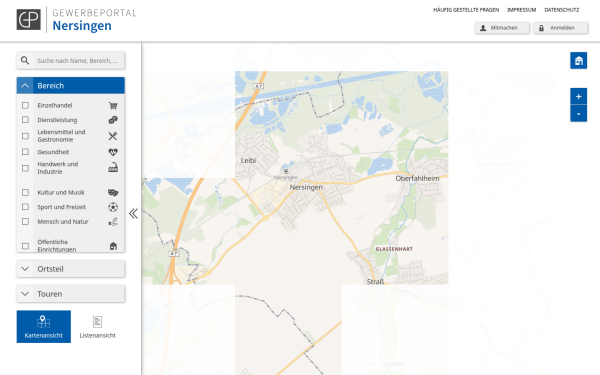Click the Öffentliche Einrichtungen building icon
Viewport: 600px width, 375px height.
click(x=113, y=246)
